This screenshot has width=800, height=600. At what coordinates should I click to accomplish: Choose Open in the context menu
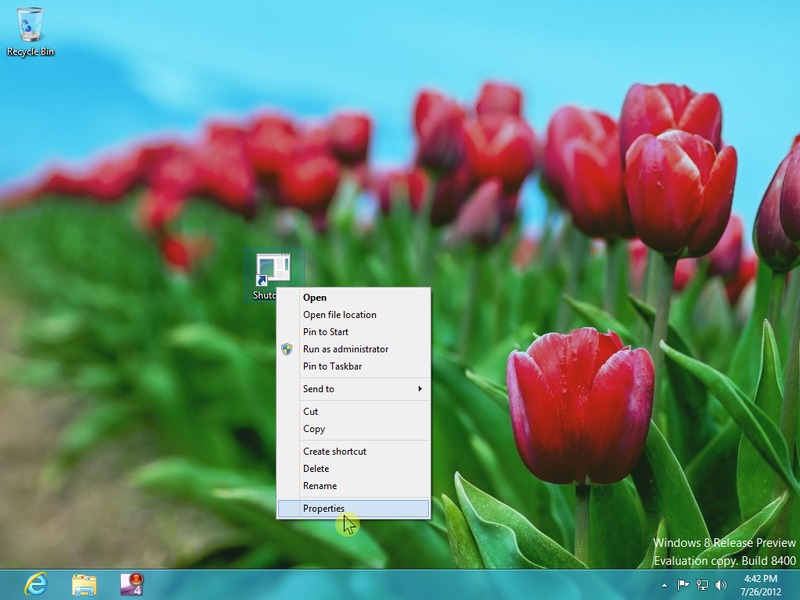[353, 297]
